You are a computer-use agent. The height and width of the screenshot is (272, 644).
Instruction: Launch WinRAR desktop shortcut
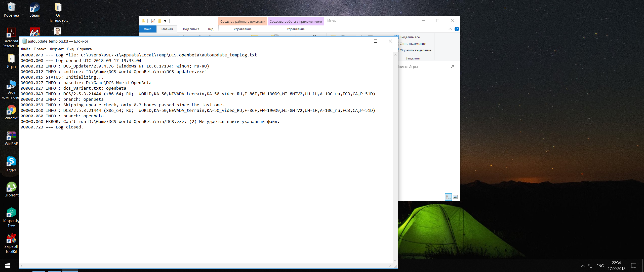click(11, 138)
